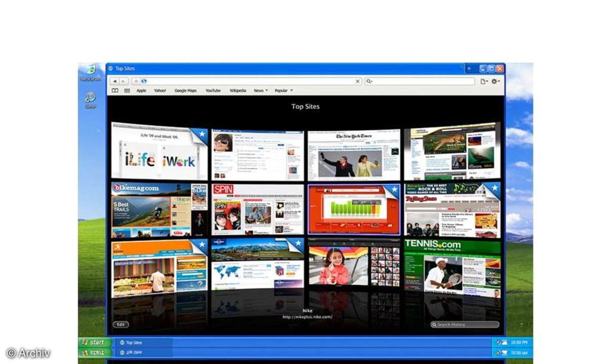Show all bookmarks with the open-book icon

pyautogui.click(x=115, y=90)
